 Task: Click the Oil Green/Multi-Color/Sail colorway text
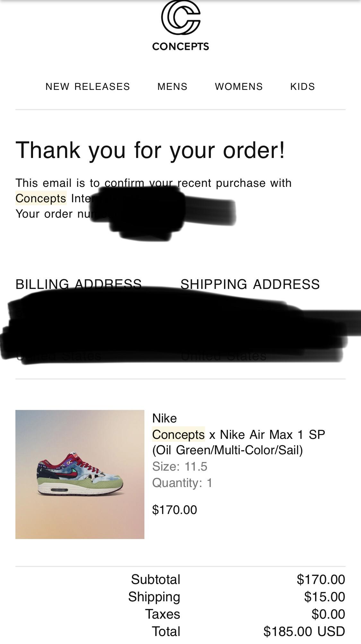pos(228,450)
